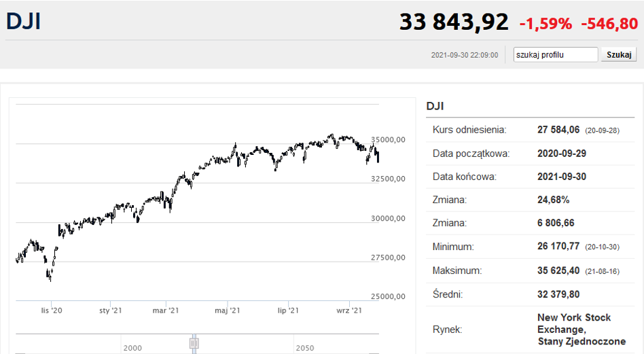The width and height of the screenshot is (644, 354).
Task: Select the 24,68% Zmiana value
Action: coord(553,200)
